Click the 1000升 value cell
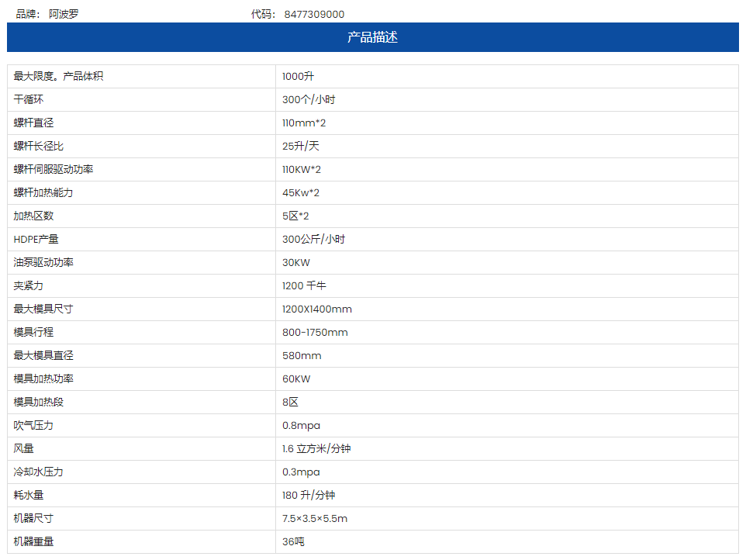 pyautogui.click(x=298, y=76)
